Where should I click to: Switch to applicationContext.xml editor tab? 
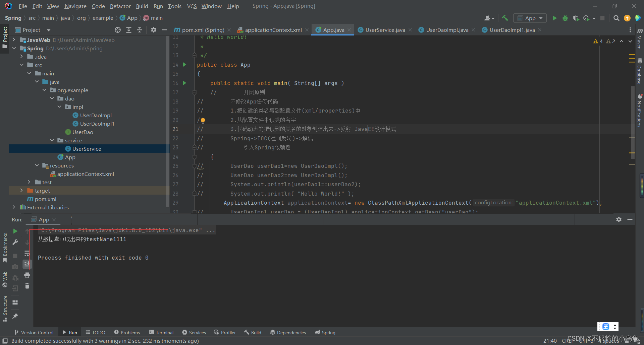(273, 30)
